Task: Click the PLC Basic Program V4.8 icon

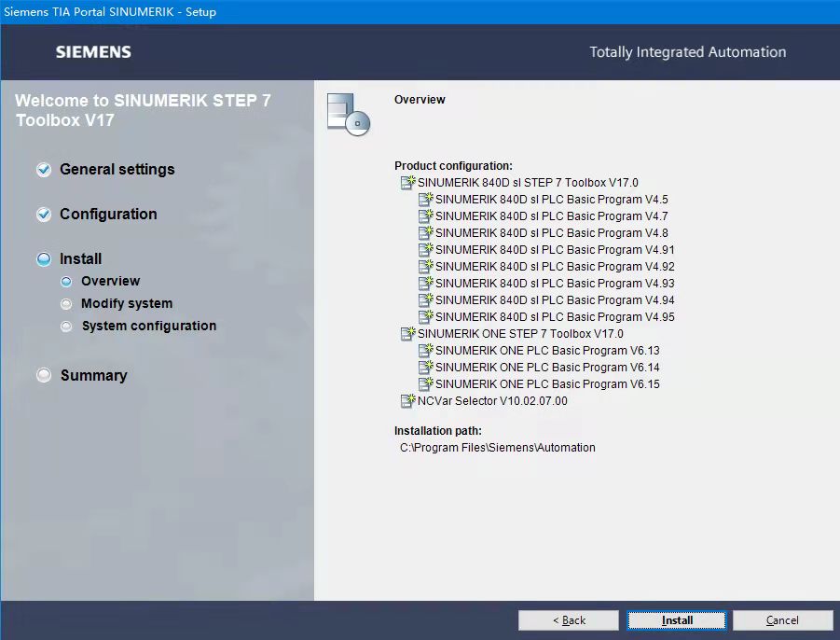Action: [426, 233]
